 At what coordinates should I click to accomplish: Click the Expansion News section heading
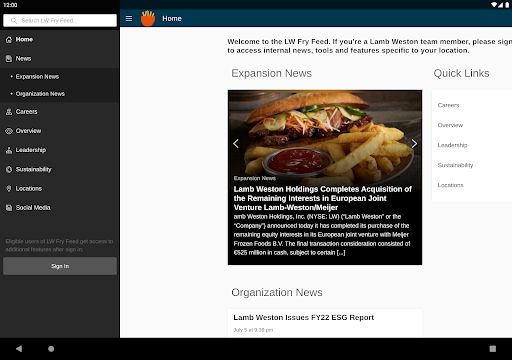[x=271, y=73]
